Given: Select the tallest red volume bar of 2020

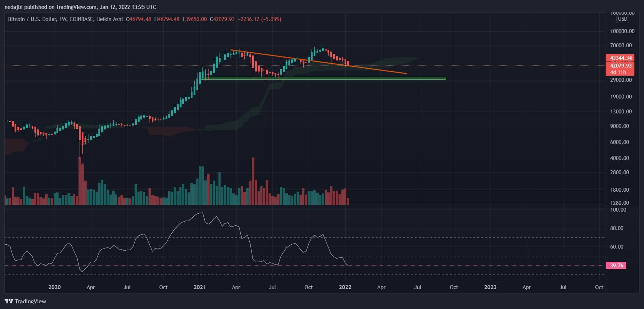Looking at the screenshot, I should [x=80, y=181].
